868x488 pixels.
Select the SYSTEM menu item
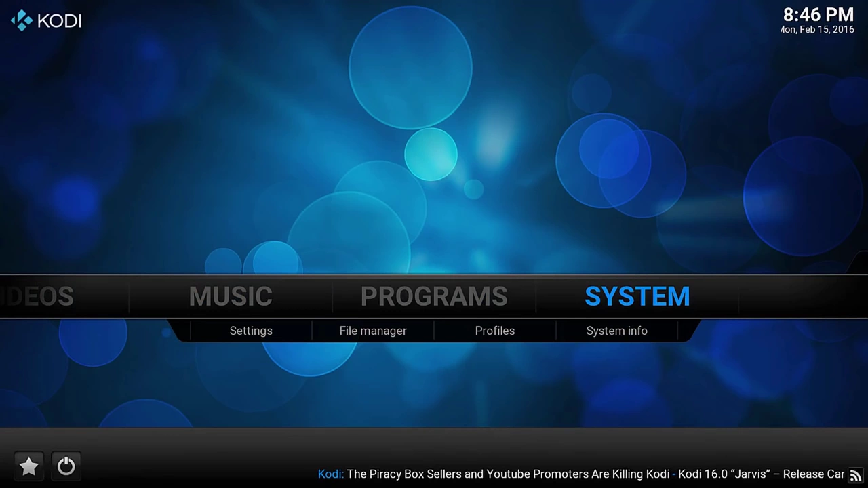tap(637, 296)
